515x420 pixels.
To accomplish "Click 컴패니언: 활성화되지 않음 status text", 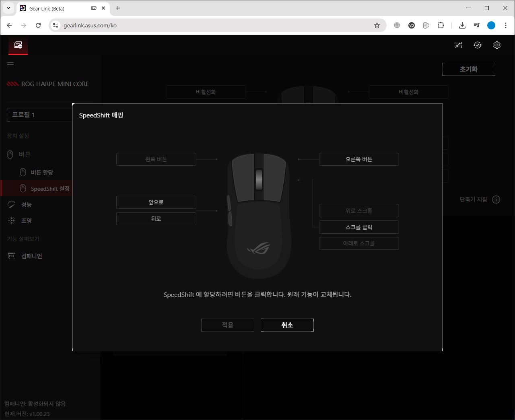I will pyautogui.click(x=35, y=404).
